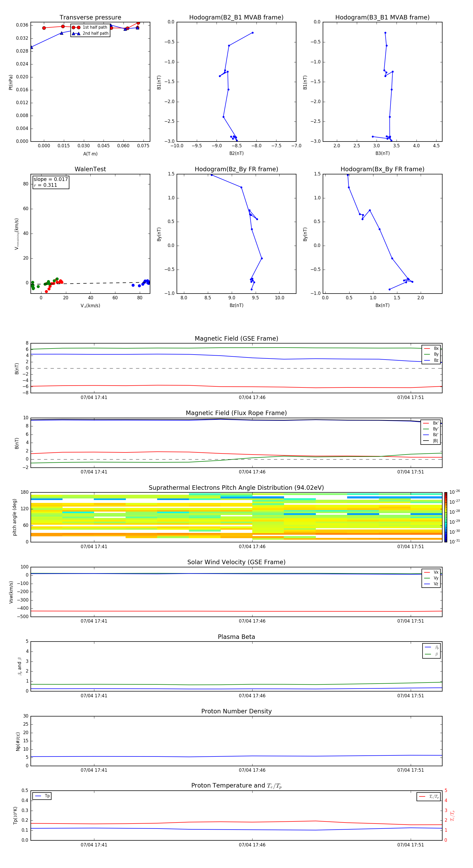Click the "|B|" legend entry
The height and width of the screenshot is (868, 473).
coord(431,441)
